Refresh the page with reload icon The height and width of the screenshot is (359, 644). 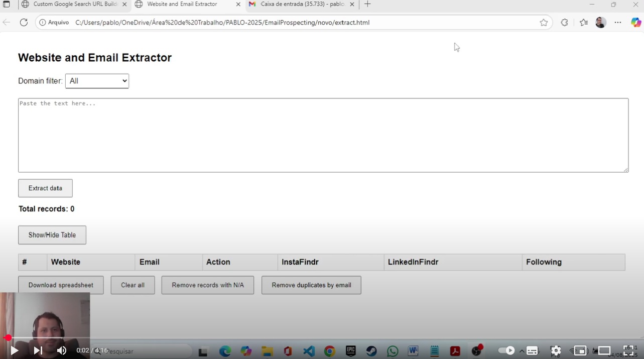tap(24, 23)
